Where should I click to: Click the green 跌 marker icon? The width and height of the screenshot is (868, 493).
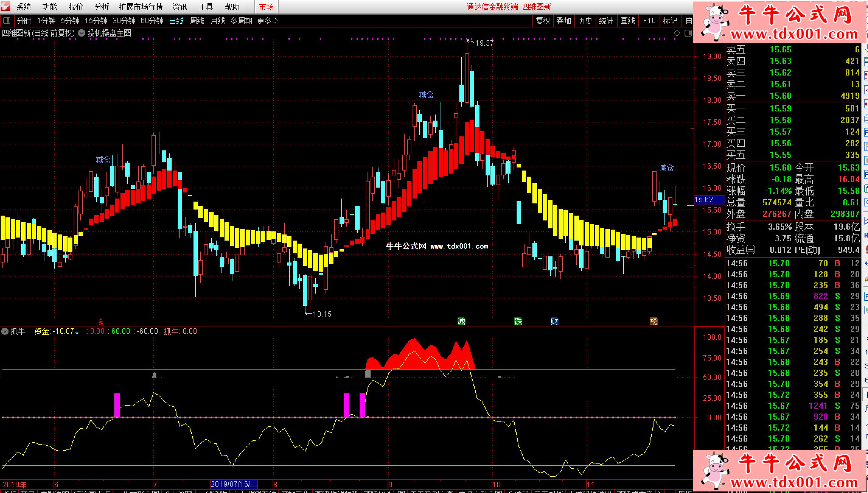coord(518,321)
